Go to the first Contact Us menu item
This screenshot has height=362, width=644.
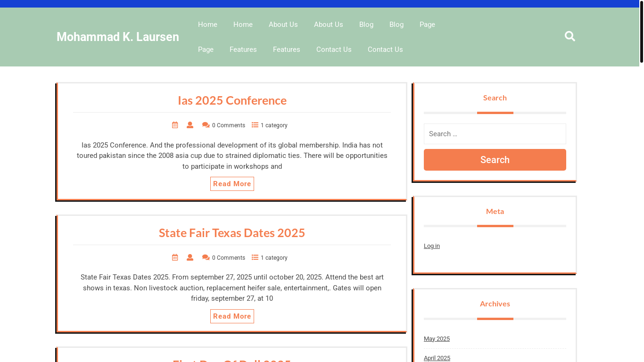click(334, 49)
